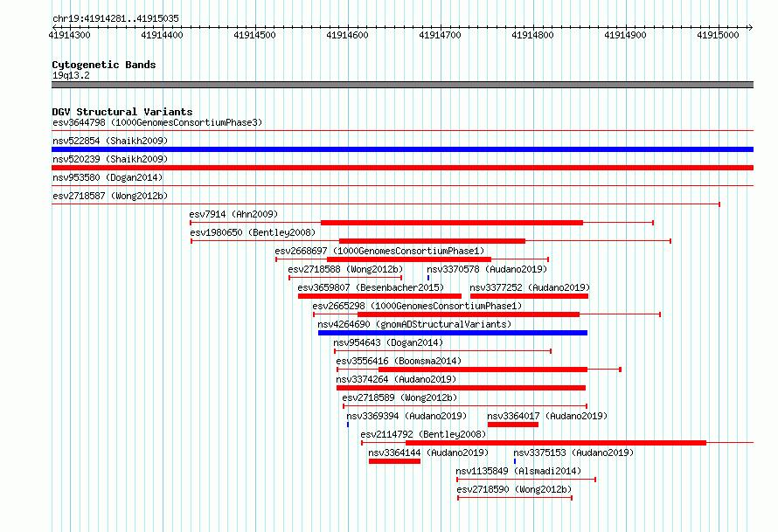Click the thin nsv1135849 variant line

[526, 480]
